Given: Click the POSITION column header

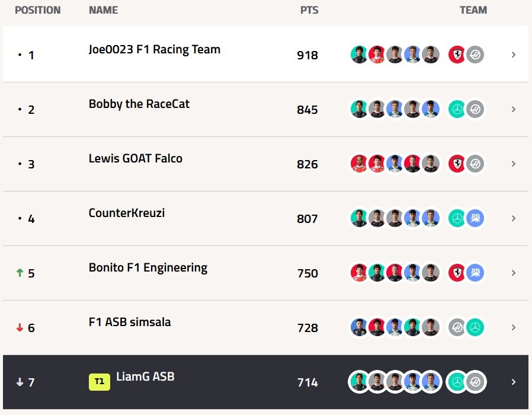Looking at the screenshot, I should pos(38,10).
